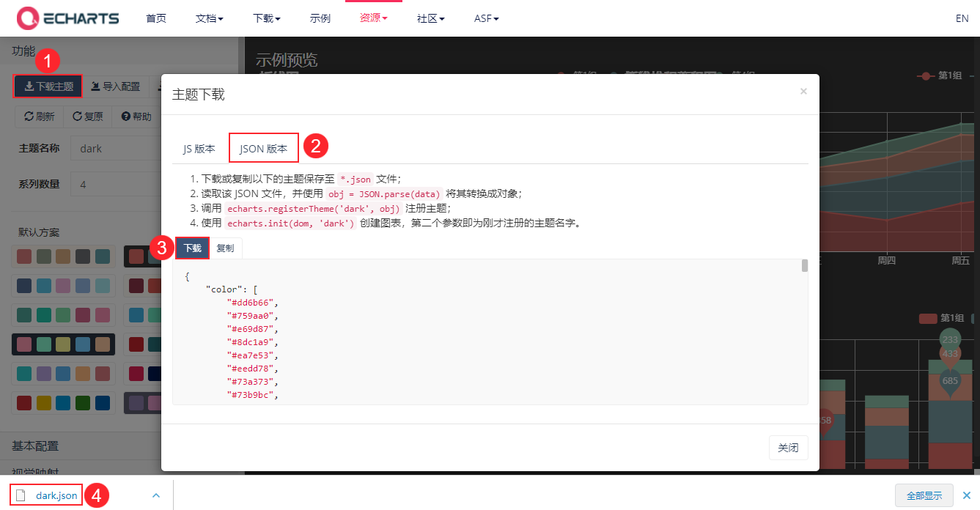Close the 主题下载 dialog with the × icon
The image size is (980, 510).
click(x=803, y=92)
